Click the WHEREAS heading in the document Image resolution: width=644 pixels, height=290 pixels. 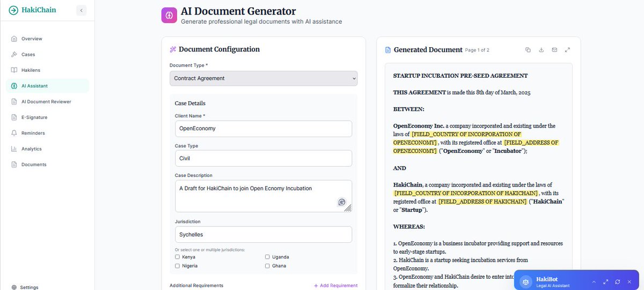tap(409, 227)
